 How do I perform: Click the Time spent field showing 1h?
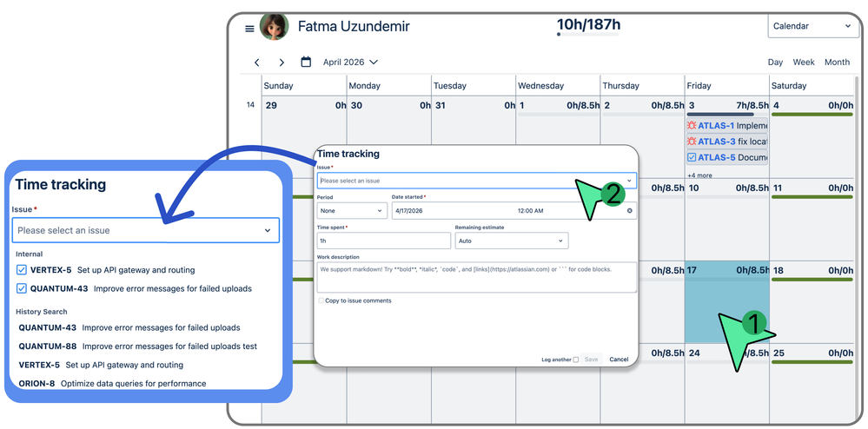coord(384,241)
